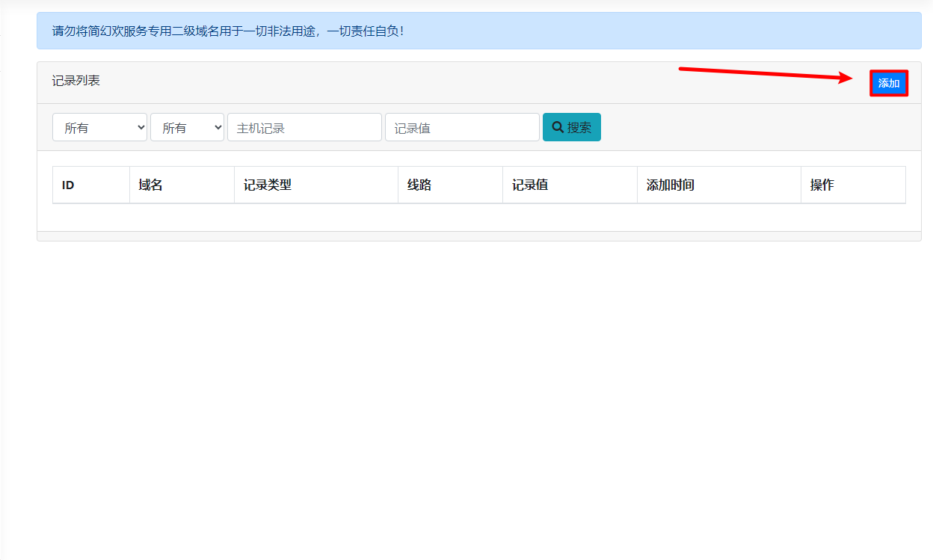This screenshot has width=933, height=560.
Task: Select the 记录值 table column header
Action: pos(530,185)
